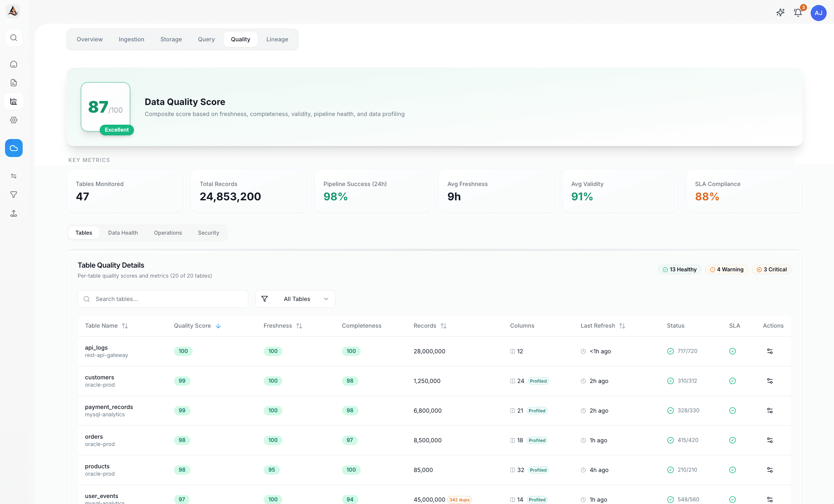This screenshot has width=834, height=504.
Task: Open the notifications bell icon
Action: point(797,13)
